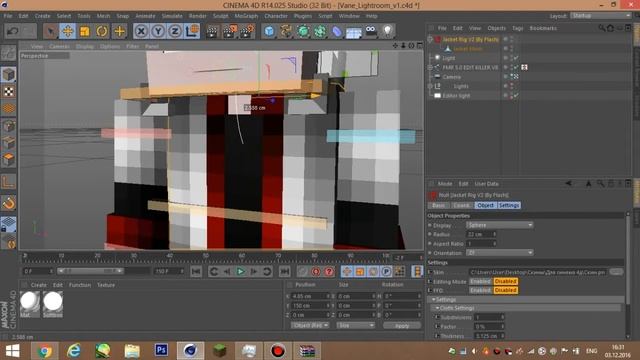Set FFD option to Disabled
The height and width of the screenshot is (360, 640).
pos(505,290)
